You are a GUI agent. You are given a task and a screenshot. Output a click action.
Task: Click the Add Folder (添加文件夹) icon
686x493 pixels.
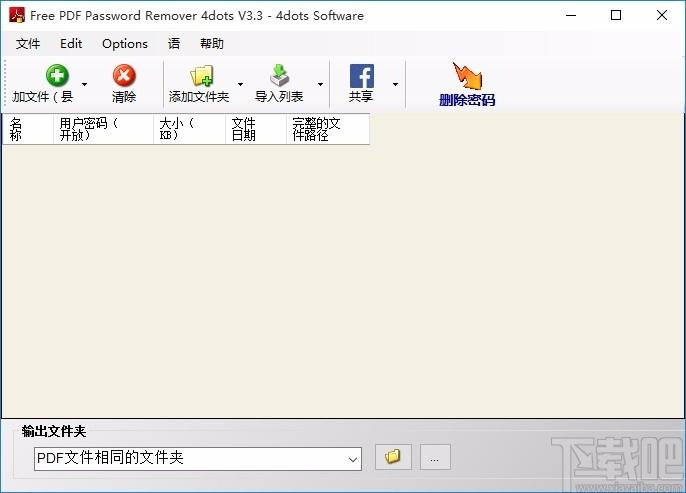point(202,76)
